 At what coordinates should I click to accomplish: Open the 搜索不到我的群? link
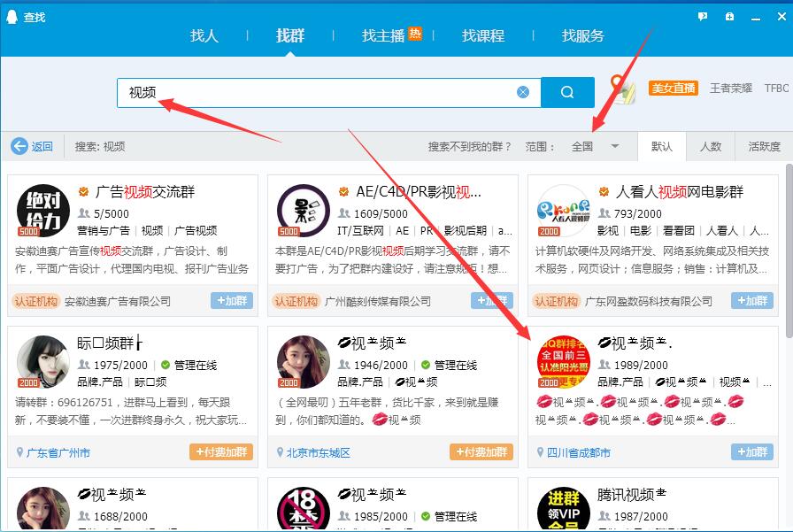click(x=470, y=146)
